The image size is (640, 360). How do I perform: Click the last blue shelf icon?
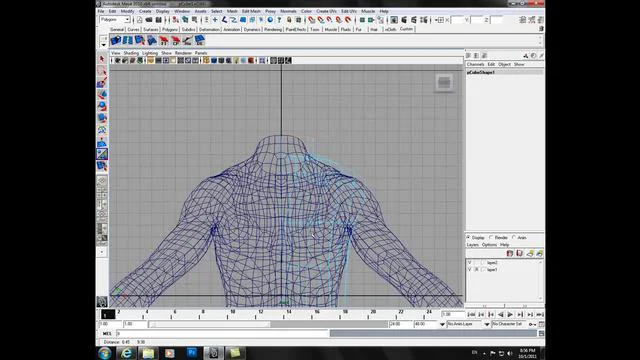click(x=200, y=40)
